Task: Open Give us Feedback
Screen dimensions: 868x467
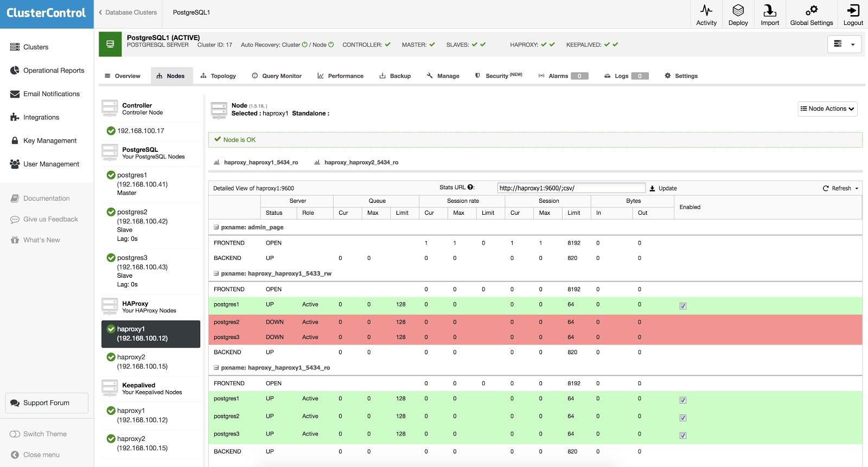Action: (44, 219)
